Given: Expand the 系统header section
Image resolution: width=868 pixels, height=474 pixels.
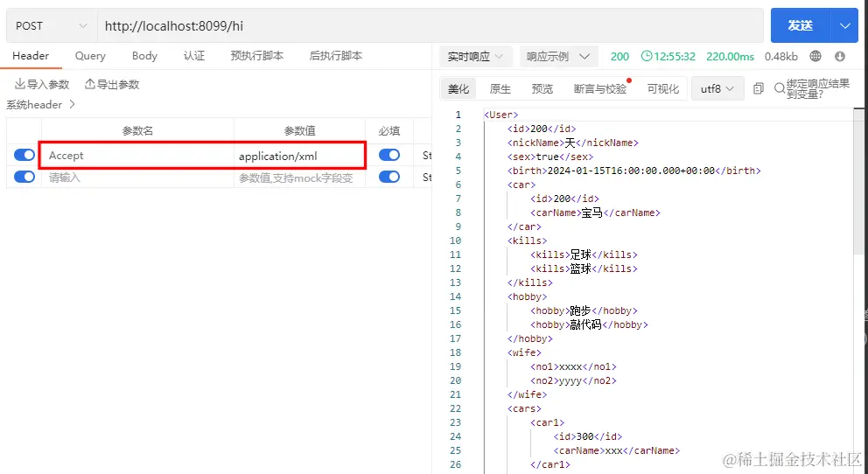Looking at the screenshot, I should (x=41, y=105).
